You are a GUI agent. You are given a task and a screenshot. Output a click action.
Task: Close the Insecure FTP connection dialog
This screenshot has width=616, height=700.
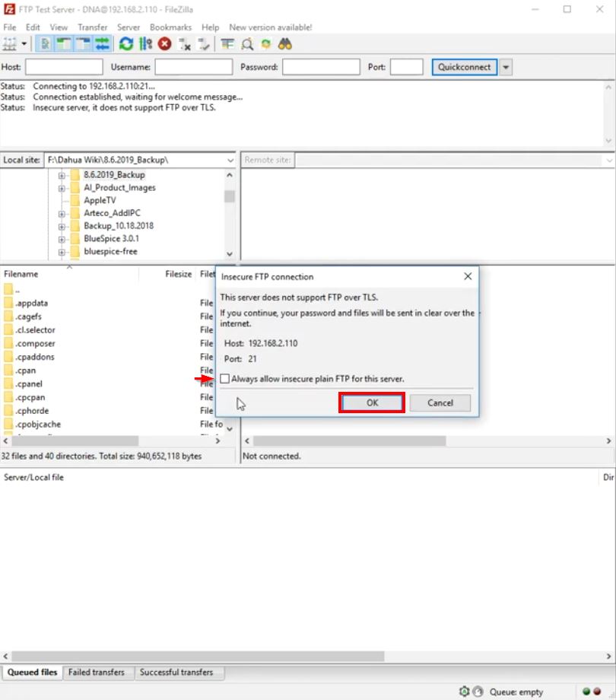click(x=468, y=276)
